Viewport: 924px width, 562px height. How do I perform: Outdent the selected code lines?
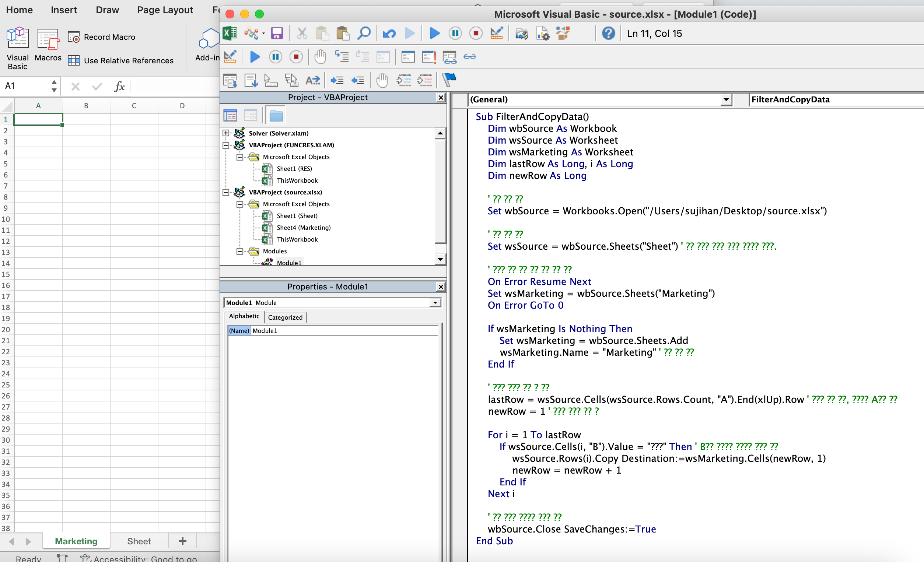coord(358,80)
